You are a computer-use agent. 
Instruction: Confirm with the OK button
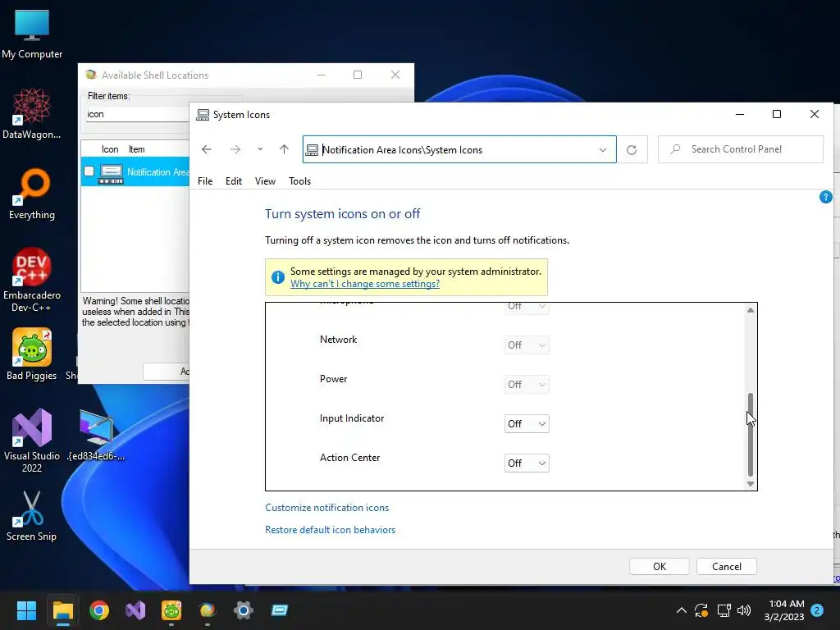click(x=659, y=567)
